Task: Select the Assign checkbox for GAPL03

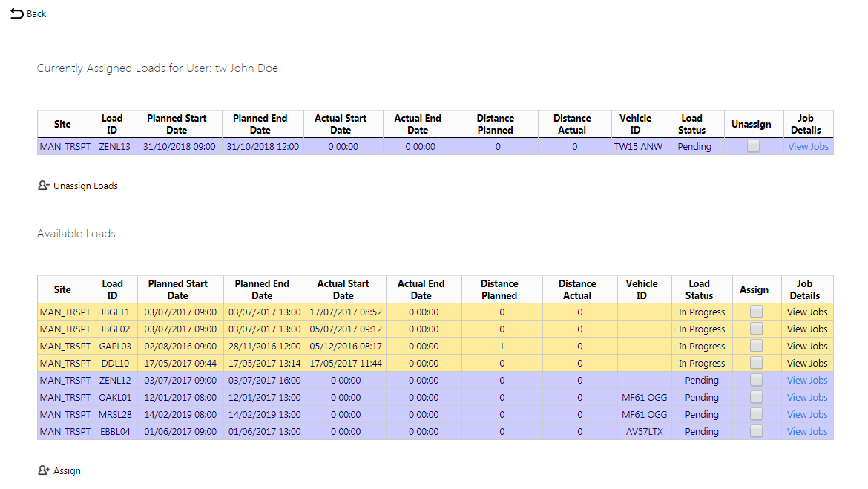Action: click(756, 346)
